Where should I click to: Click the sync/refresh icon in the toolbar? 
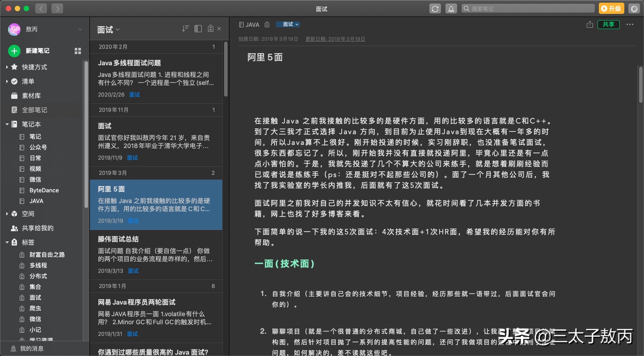(435, 8)
